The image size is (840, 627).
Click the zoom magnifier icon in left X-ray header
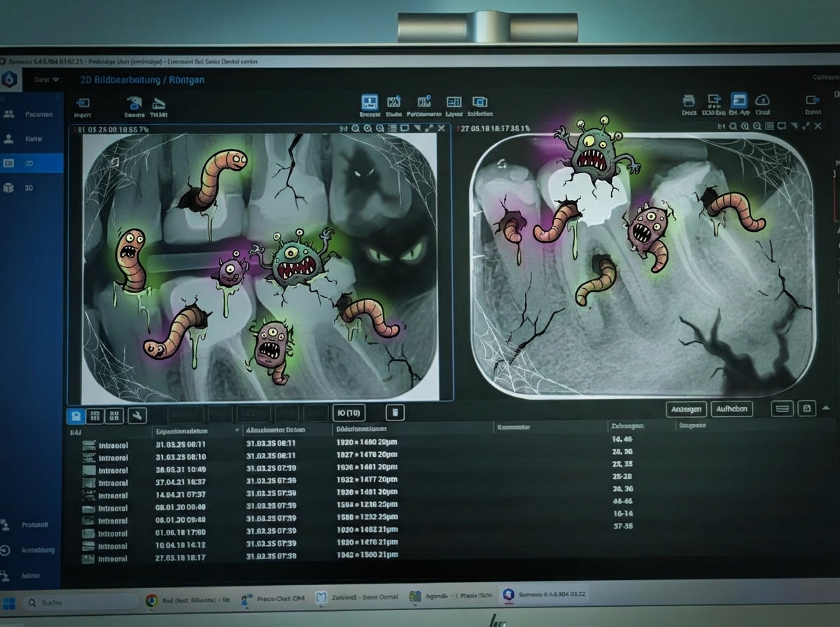(x=356, y=129)
